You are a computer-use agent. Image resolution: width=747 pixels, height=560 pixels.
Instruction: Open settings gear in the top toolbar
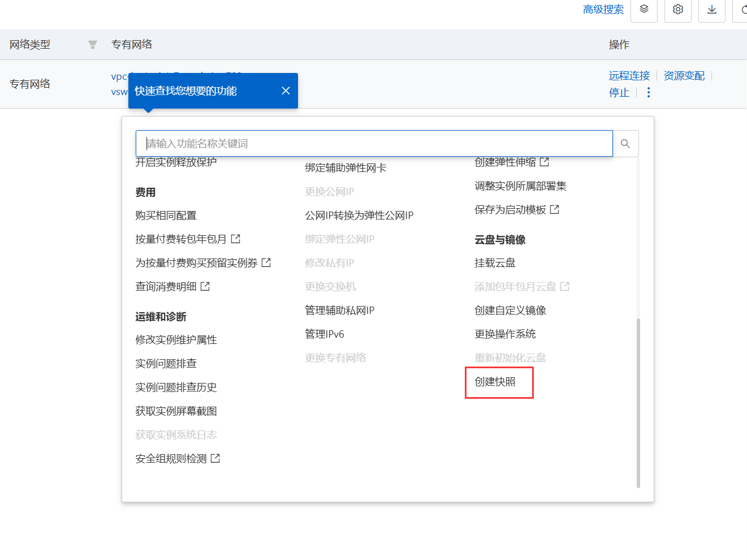point(678,10)
